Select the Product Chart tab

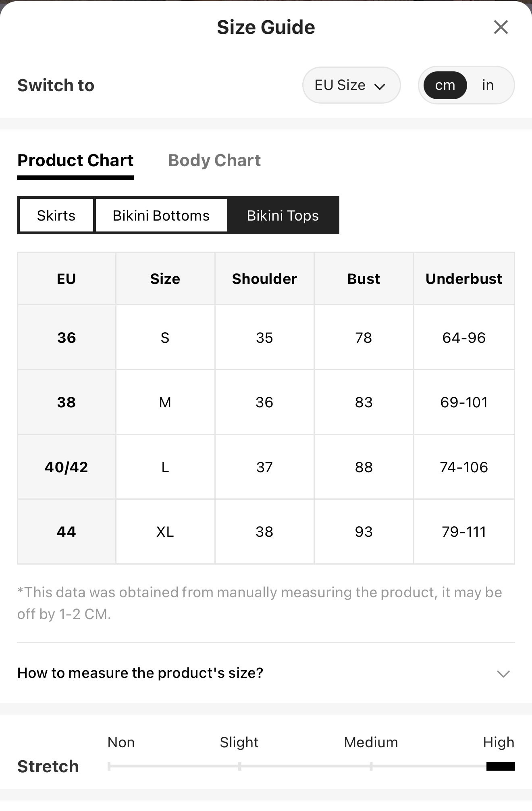click(x=75, y=160)
